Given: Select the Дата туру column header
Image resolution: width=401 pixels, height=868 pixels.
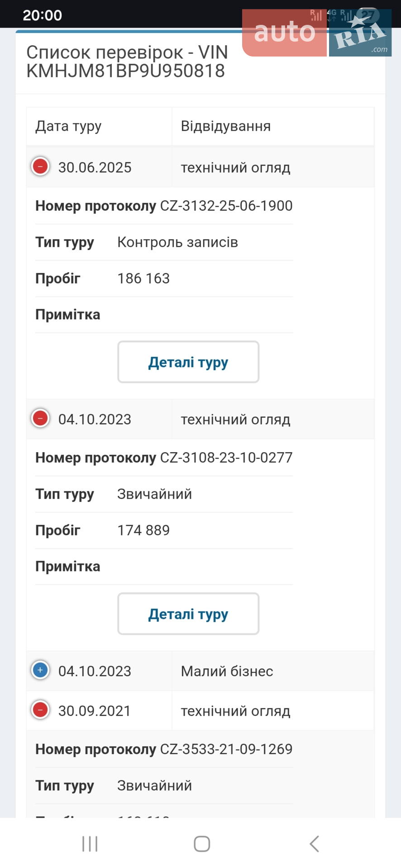Looking at the screenshot, I should tap(68, 126).
